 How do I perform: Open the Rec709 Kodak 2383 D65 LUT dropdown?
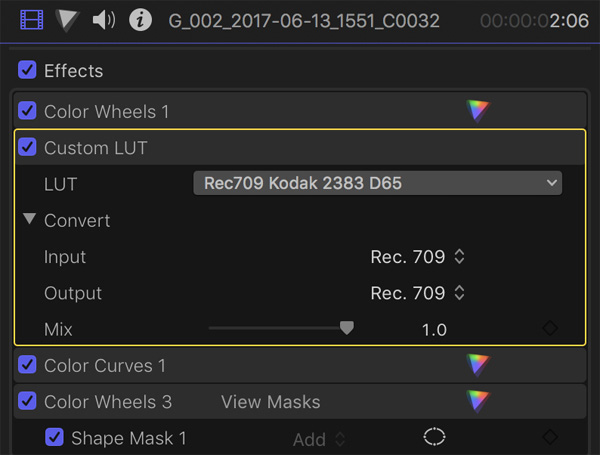coord(378,183)
